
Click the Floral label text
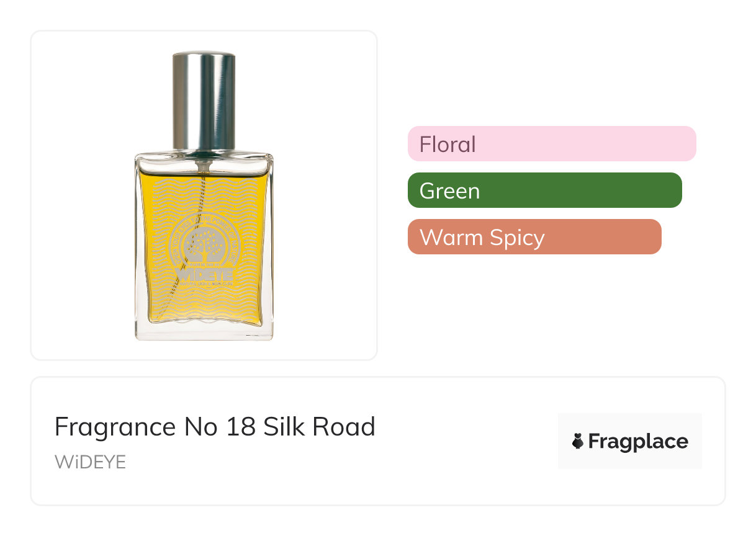tap(448, 145)
